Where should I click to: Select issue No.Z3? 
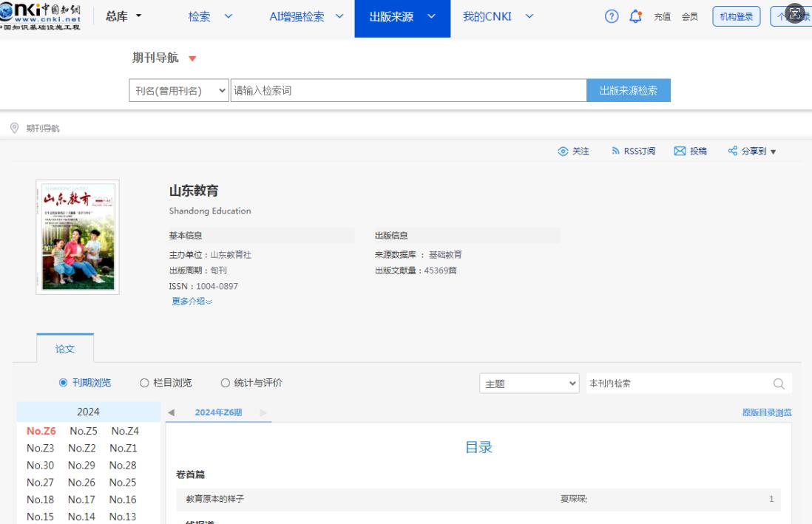click(x=41, y=448)
